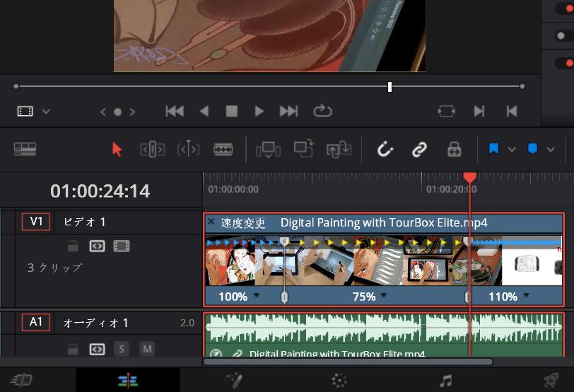Select the Blade edit tool

[223, 149]
